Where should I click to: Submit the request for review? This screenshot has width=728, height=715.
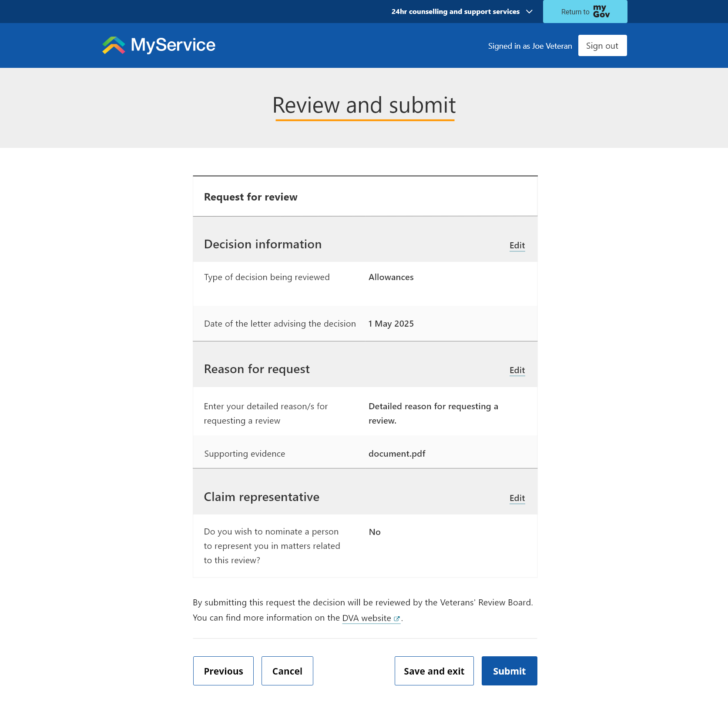509,671
